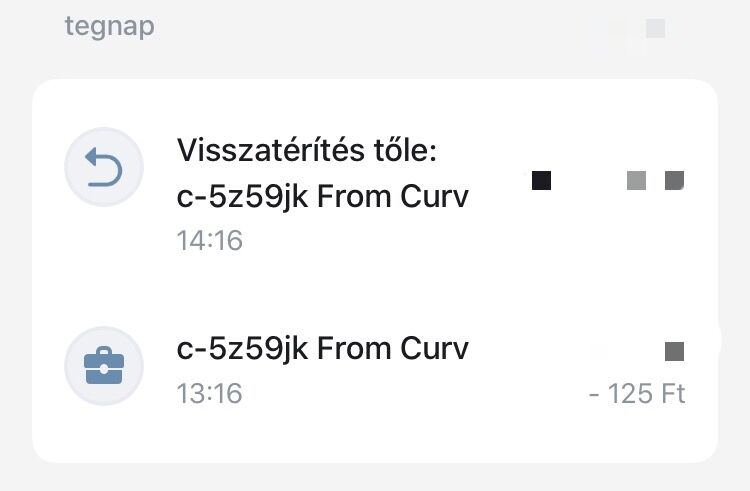Tap the light gray square in refund row
The image size is (750, 491).
(x=636, y=180)
